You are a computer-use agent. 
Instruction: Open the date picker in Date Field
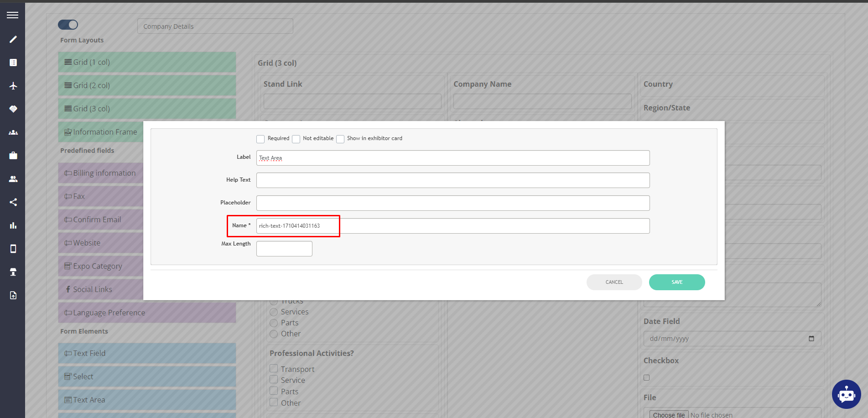click(x=811, y=339)
